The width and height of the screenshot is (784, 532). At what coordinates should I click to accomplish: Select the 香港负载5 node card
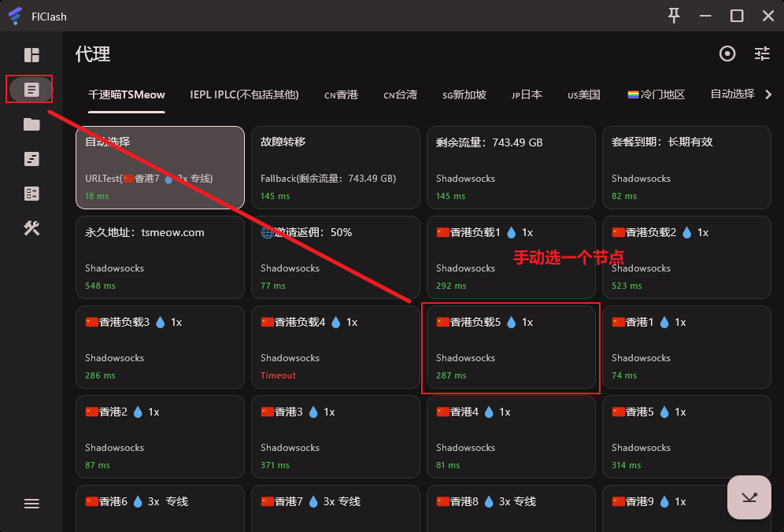point(511,347)
